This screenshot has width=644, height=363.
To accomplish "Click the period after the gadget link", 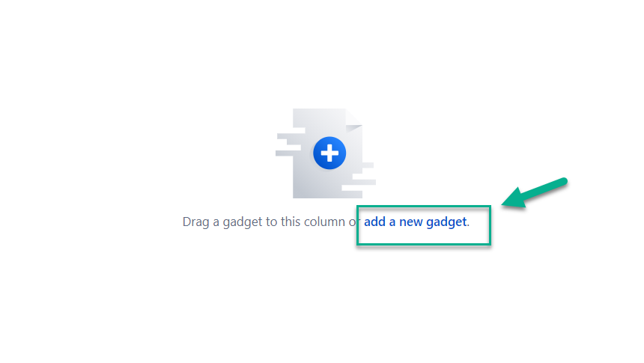I will [x=468, y=226].
